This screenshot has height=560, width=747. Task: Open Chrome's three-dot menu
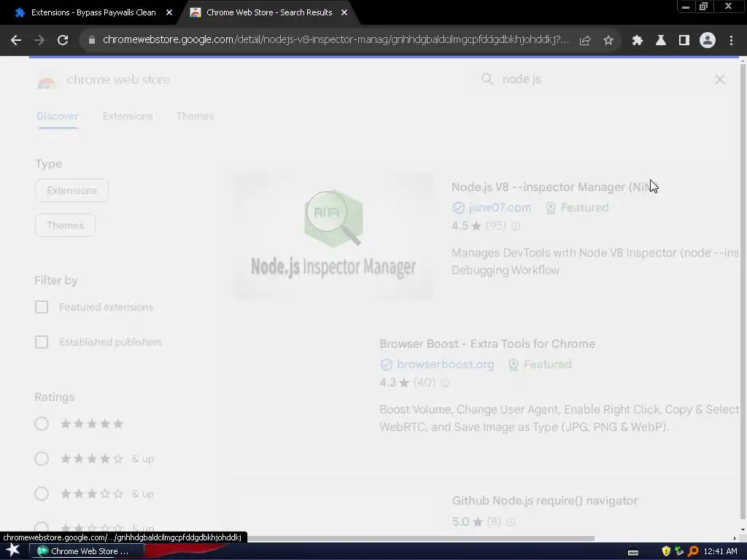pyautogui.click(x=731, y=41)
